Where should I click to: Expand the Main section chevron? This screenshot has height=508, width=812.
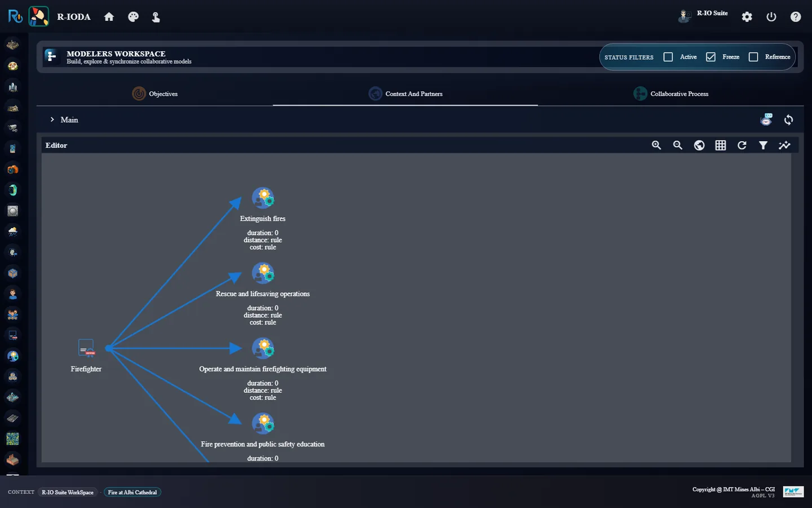pos(52,120)
